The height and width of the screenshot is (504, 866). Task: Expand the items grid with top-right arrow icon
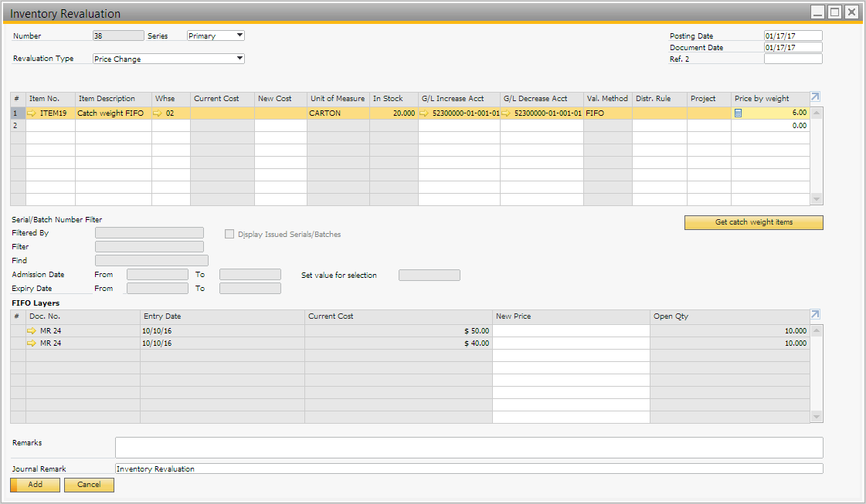click(x=815, y=97)
